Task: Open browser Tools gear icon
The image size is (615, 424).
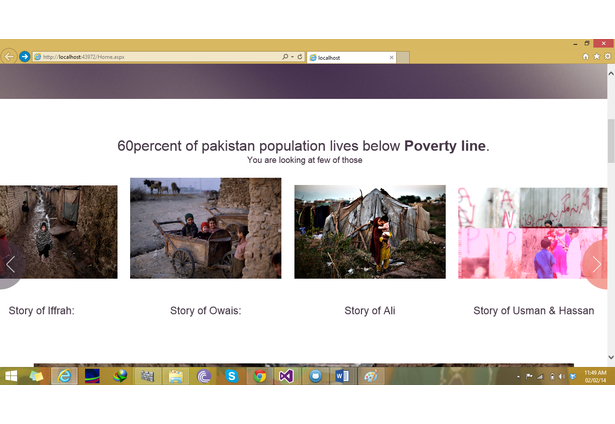Action: (x=608, y=57)
